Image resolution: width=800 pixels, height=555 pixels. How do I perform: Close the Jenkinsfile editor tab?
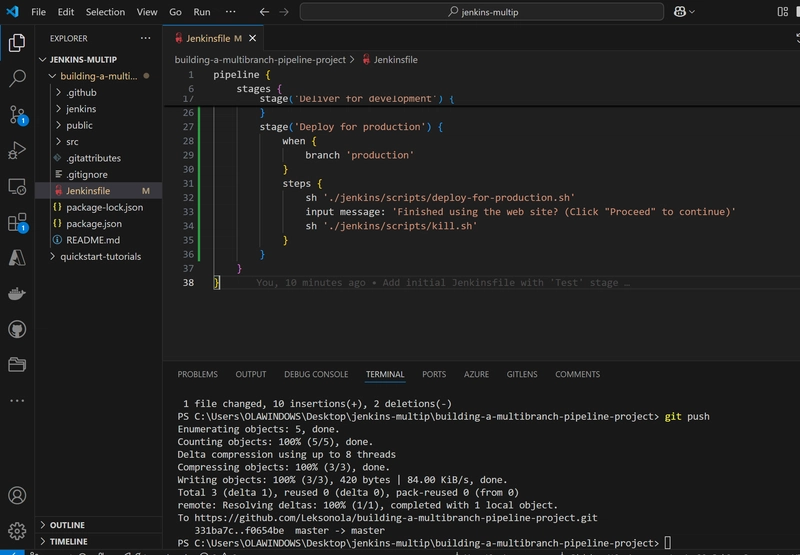[x=253, y=38]
